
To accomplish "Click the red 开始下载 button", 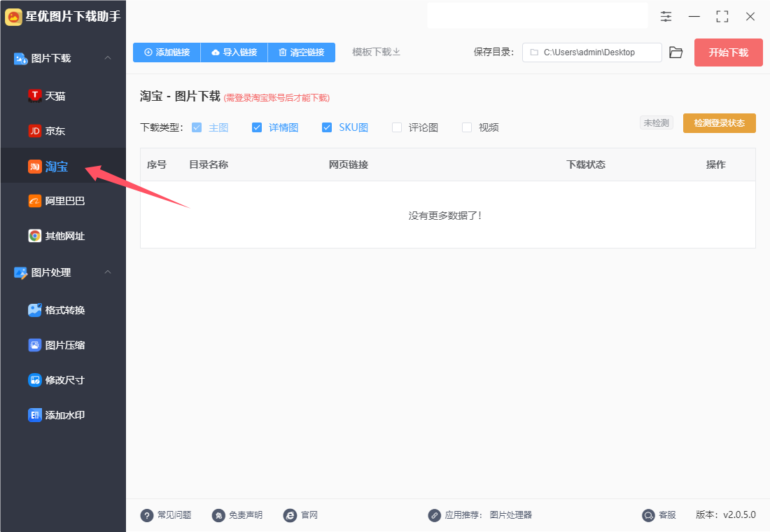I will (728, 52).
